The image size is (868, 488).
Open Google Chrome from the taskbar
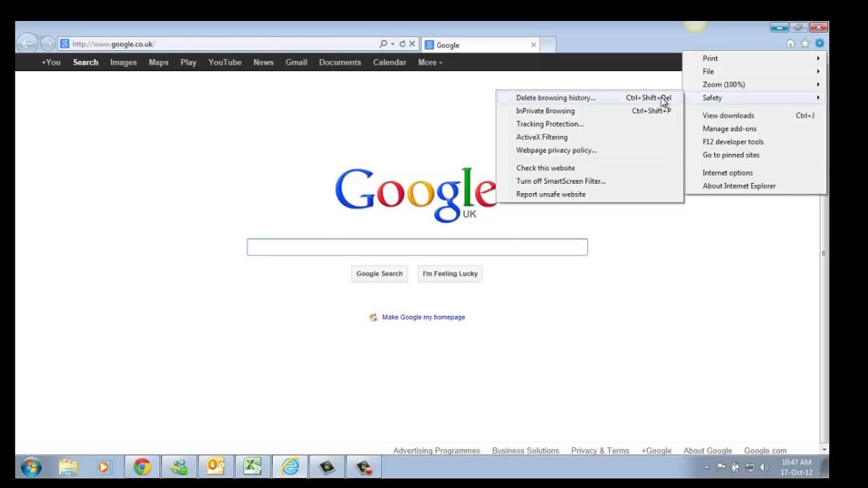142,467
